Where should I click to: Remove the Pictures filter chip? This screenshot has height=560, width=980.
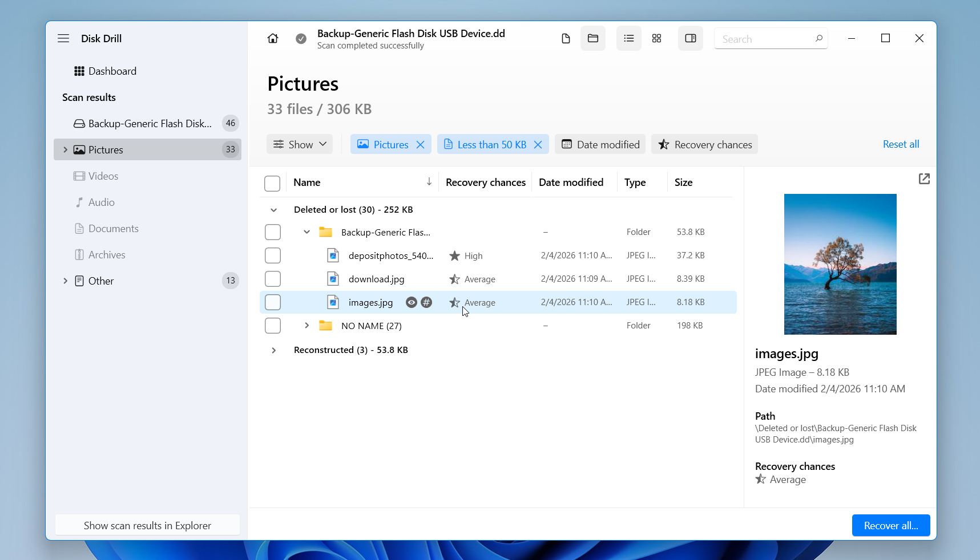click(x=421, y=145)
